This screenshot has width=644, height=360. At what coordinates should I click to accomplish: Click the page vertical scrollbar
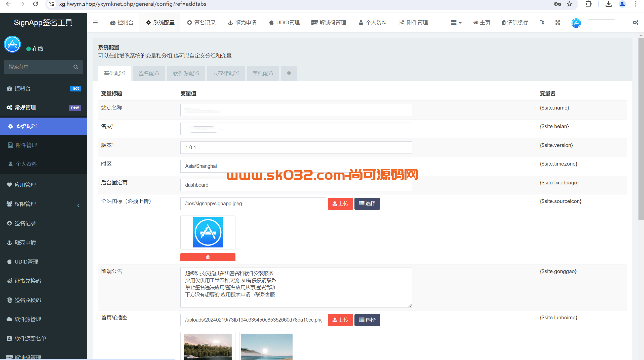pos(641,129)
